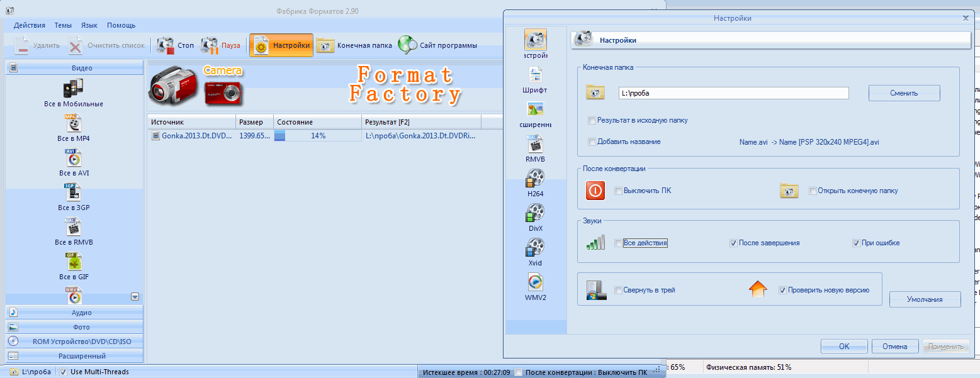Open Конечная папка from toolbar
The image size is (980, 378).
[x=354, y=45]
